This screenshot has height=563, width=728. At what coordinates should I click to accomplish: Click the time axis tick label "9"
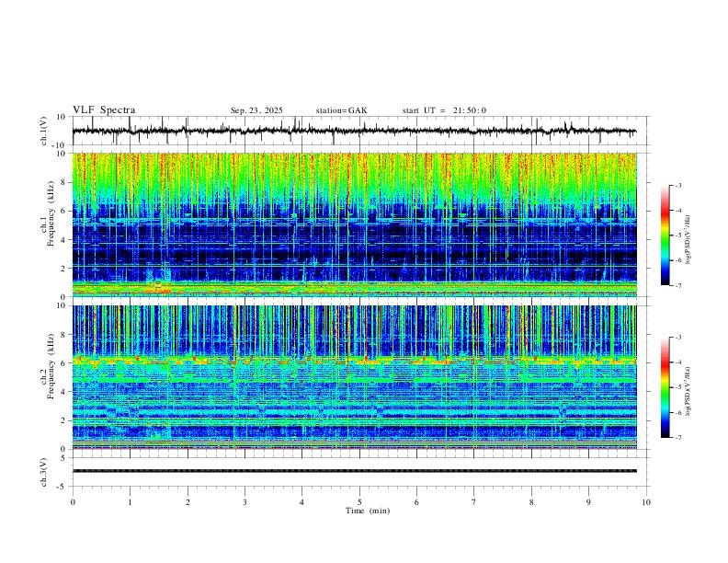[588, 502]
